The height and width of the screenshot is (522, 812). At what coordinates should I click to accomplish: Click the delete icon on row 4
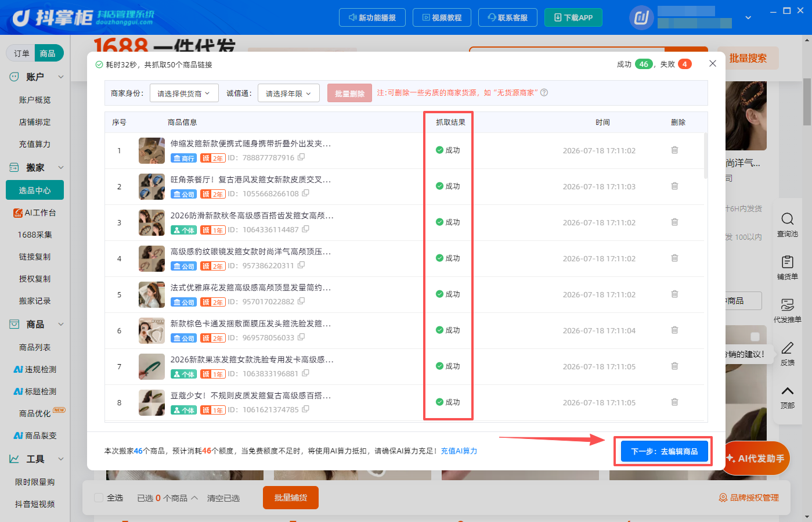click(674, 258)
